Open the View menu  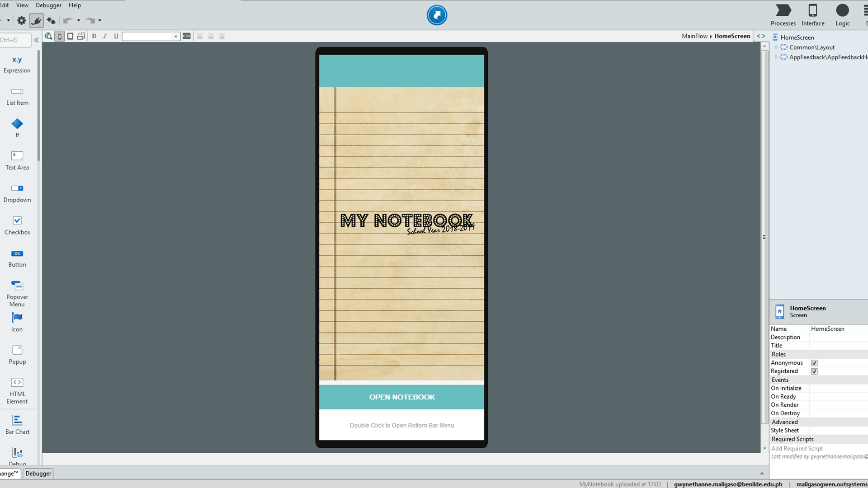22,5
